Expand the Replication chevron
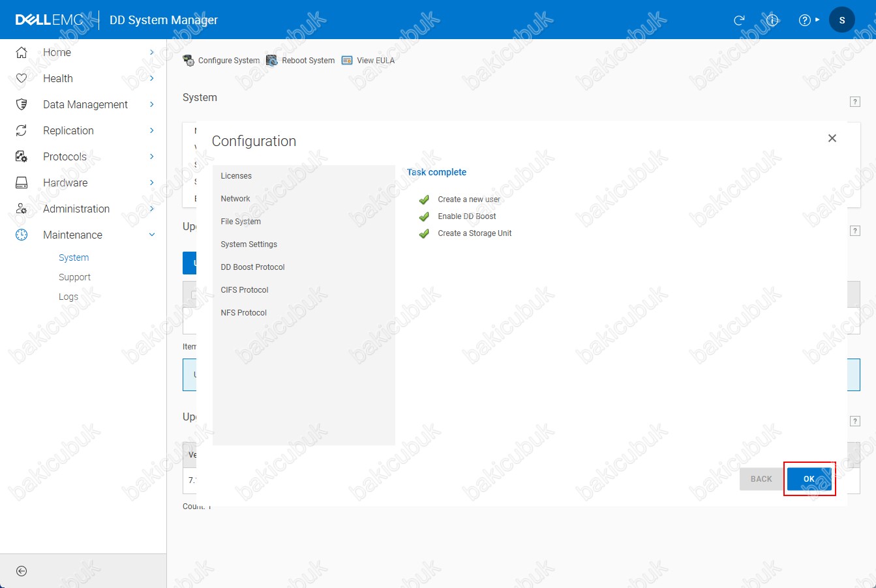The height and width of the screenshot is (588, 876). [152, 130]
